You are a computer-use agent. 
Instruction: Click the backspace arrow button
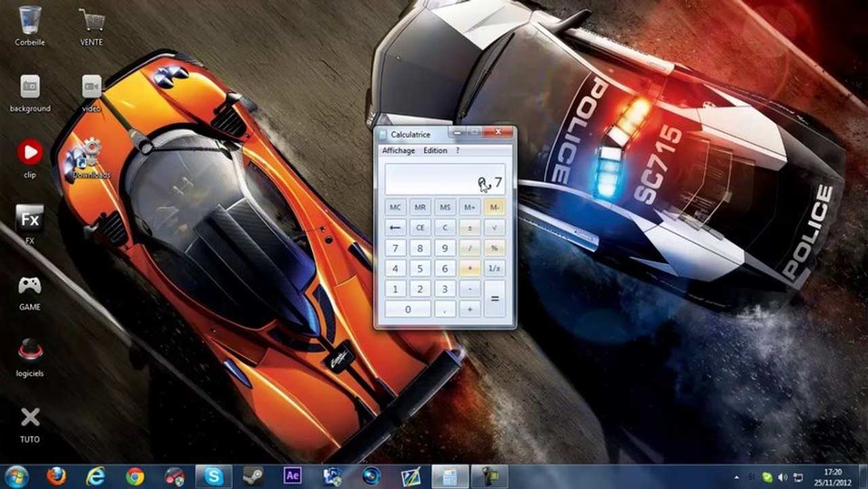coord(395,228)
